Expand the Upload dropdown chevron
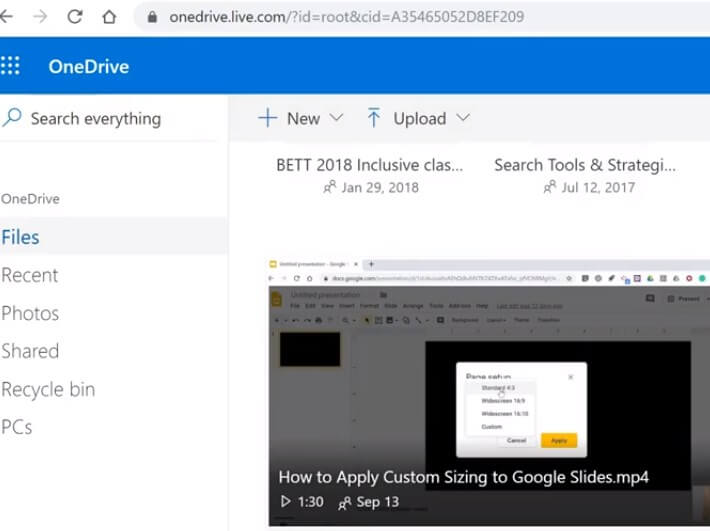Viewport: 710px width, 531px height. pos(463,118)
